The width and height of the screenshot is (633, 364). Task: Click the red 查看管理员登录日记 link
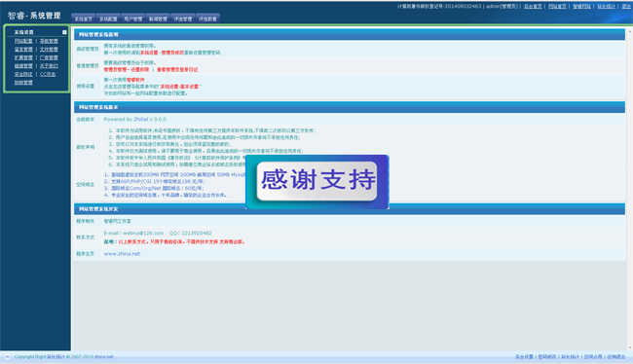tap(177, 69)
